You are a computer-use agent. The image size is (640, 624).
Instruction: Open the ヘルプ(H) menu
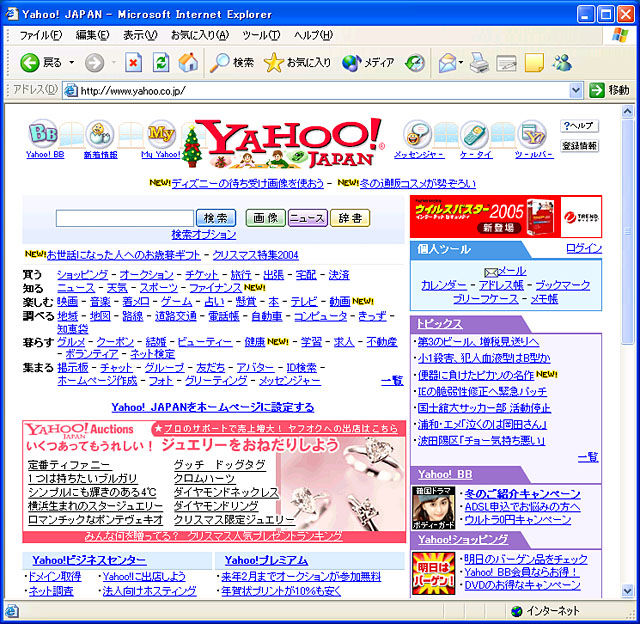tap(313, 35)
